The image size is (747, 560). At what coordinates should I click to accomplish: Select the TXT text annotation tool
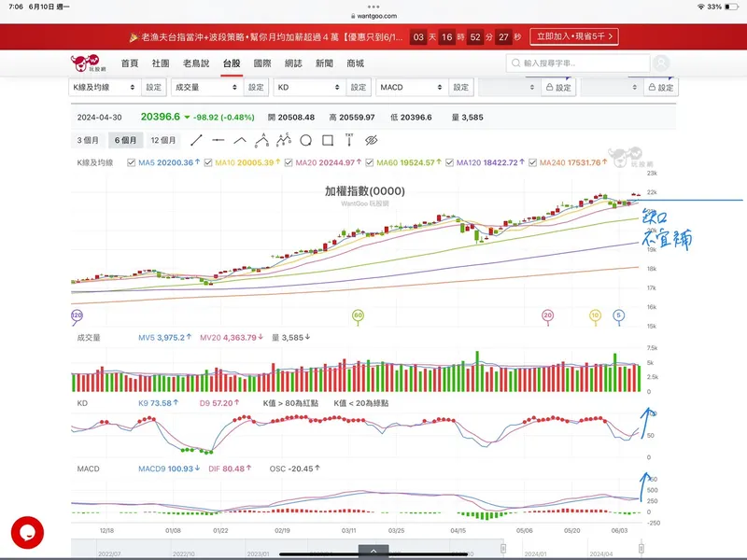click(349, 139)
